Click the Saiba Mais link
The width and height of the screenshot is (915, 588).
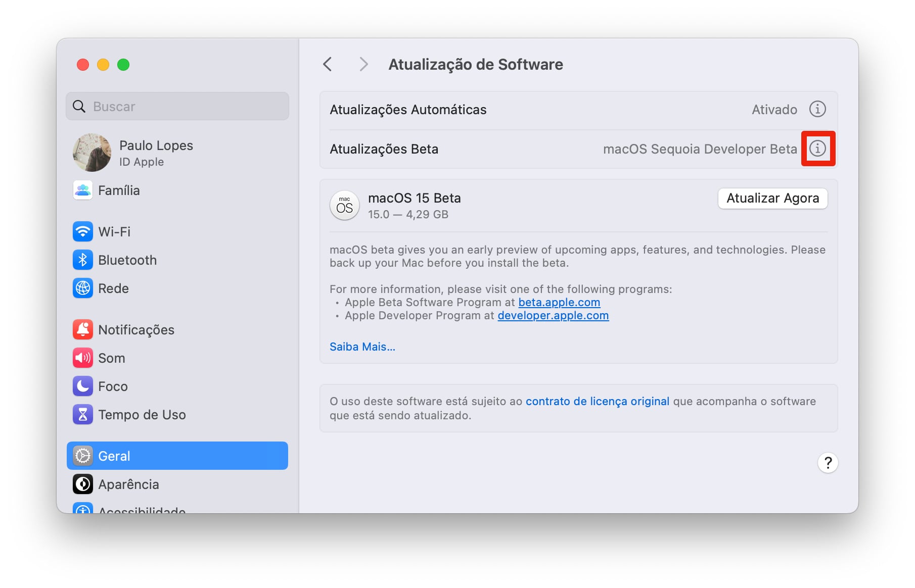pyautogui.click(x=362, y=347)
